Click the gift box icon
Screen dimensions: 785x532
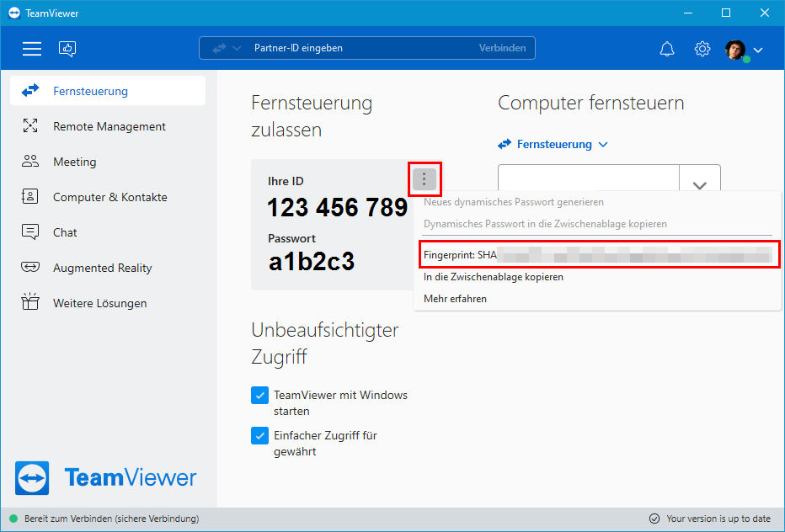tap(30, 302)
